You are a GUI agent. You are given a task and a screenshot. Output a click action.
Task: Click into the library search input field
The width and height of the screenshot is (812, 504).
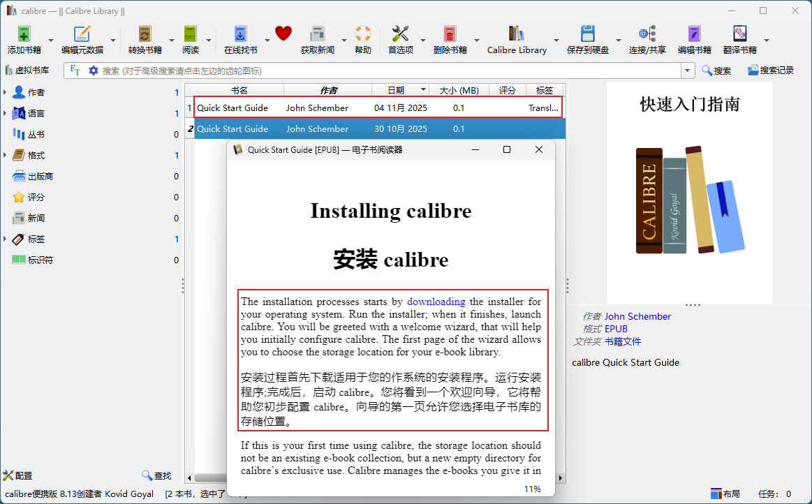pyautogui.click(x=384, y=71)
